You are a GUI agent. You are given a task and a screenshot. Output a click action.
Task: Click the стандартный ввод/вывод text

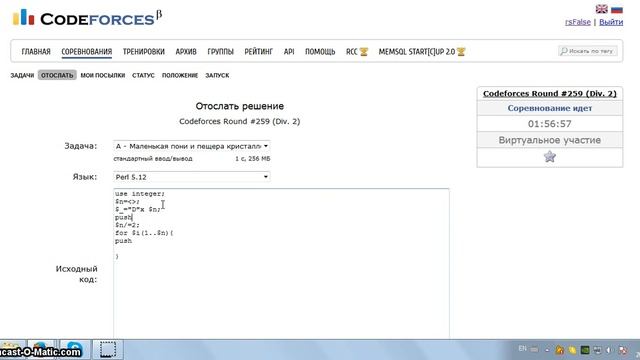click(153, 159)
